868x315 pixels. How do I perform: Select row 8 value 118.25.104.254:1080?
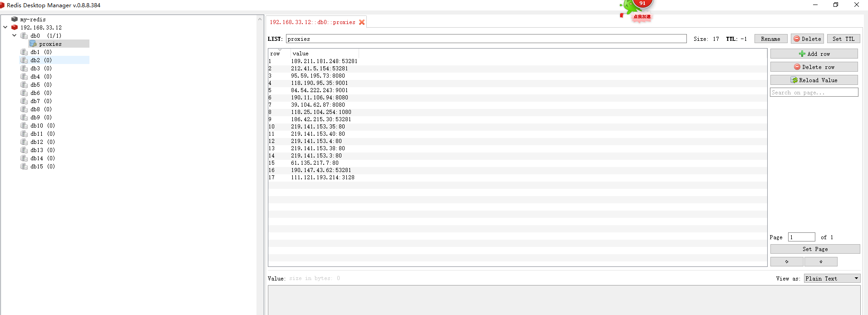321,112
